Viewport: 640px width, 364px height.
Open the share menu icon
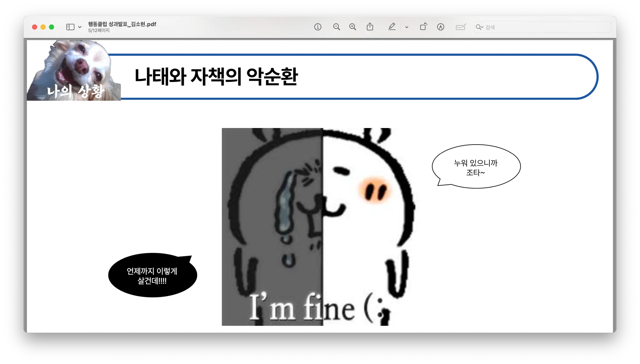[370, 27]
